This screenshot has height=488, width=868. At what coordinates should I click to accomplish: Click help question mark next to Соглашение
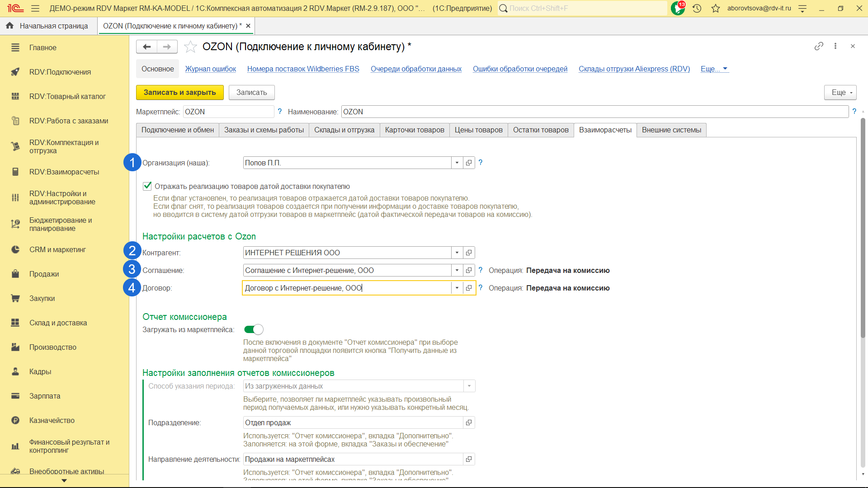point(481,270)
